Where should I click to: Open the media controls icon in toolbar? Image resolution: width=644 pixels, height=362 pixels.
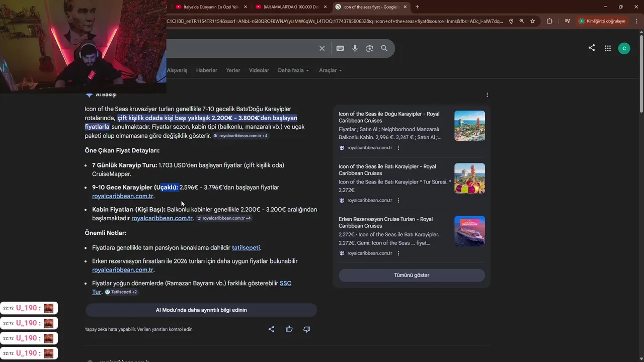[x=568, y=21]
